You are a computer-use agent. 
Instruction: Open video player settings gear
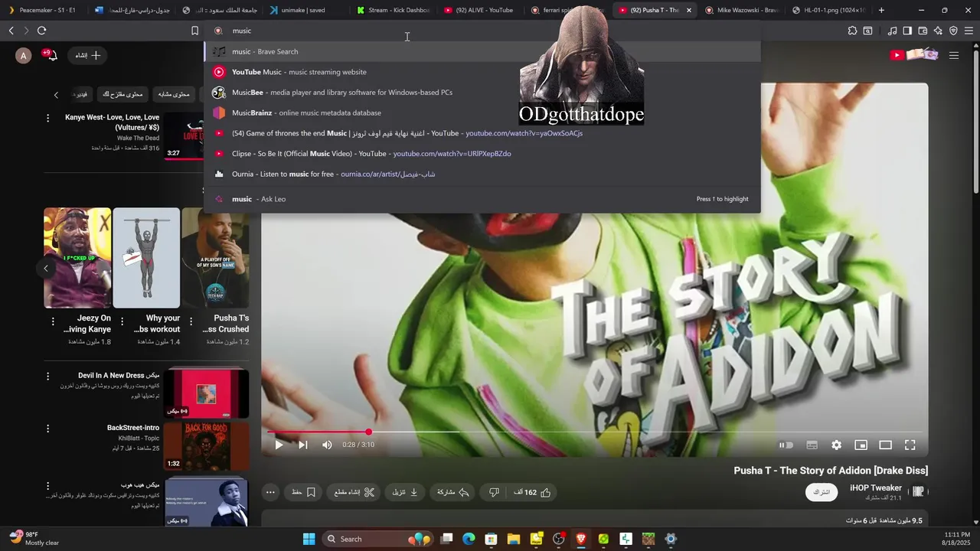(836, 445)
